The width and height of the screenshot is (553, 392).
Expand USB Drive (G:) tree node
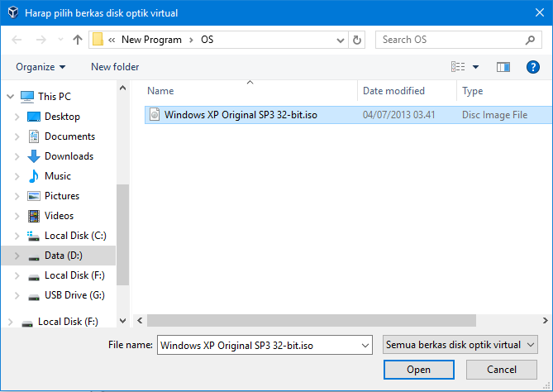coord(17,295)
